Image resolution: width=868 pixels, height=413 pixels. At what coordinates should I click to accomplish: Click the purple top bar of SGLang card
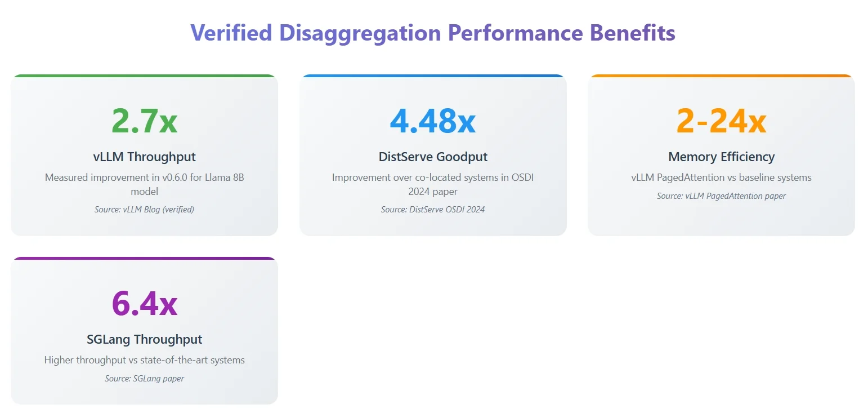click(145, 258)
